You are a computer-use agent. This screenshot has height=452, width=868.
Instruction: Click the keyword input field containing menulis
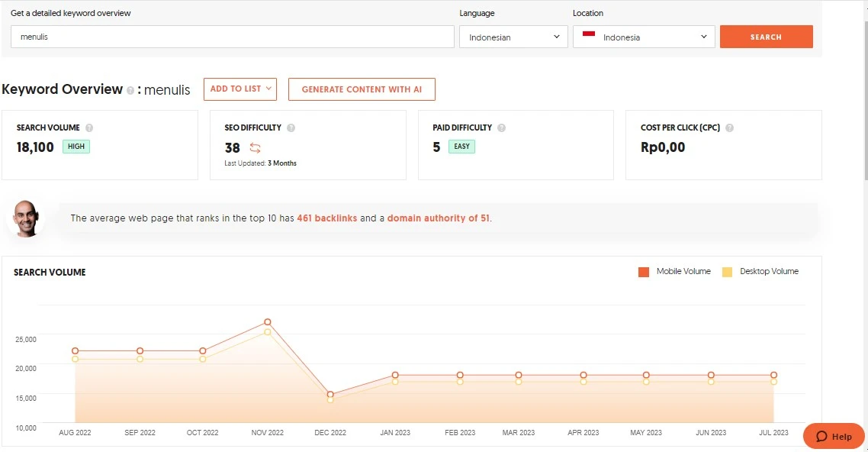pyautogui.click(x=232, y=37)
